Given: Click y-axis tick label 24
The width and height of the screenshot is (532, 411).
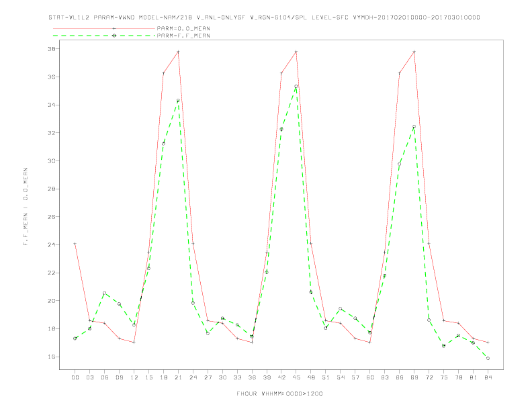Looking at the screenshot, I should [52, 245].
